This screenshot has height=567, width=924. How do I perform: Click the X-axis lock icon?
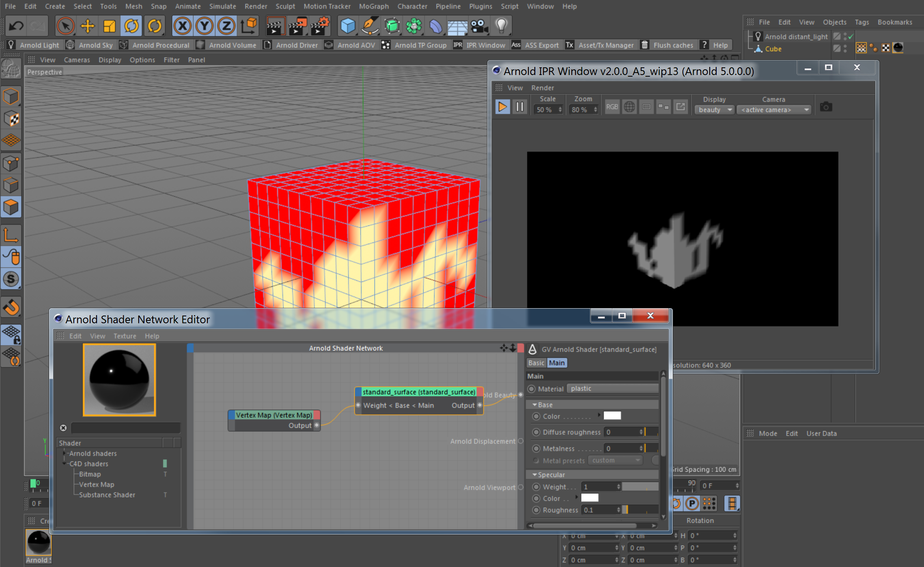(x=182, y=26)
